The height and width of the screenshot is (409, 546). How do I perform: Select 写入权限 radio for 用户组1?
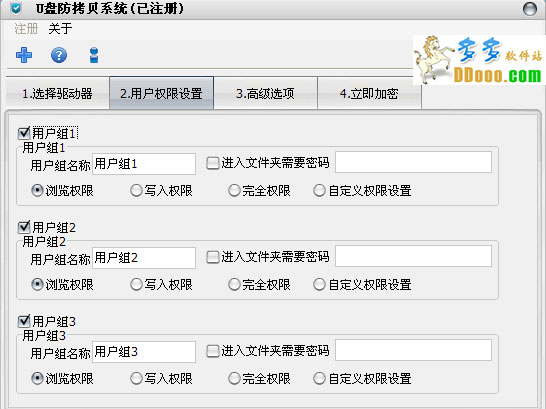point(136,190)
